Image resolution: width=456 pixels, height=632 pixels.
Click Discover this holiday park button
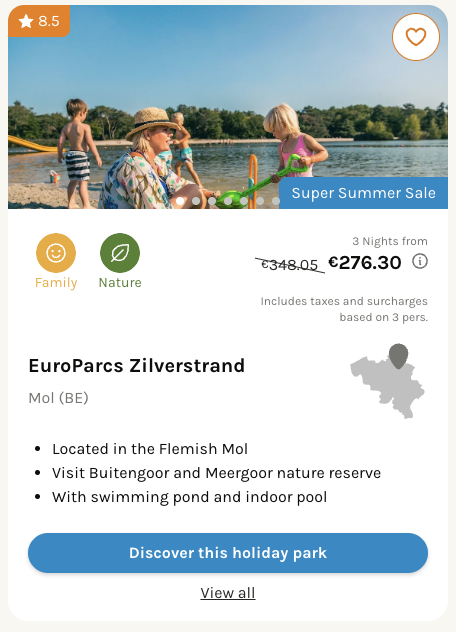[x=228, y=553]
